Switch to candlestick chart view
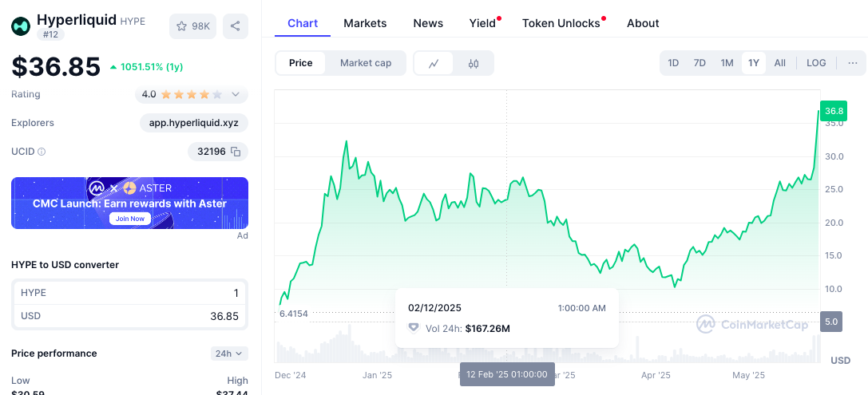This screenshot has height=395, width=868. [474, 63]
